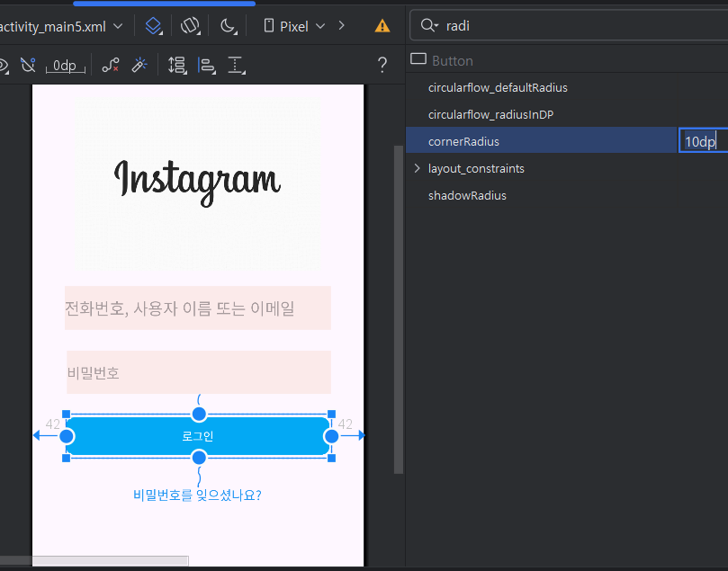Toggle the screen orientation icon
728x571 pixels.
click(190, 26)
